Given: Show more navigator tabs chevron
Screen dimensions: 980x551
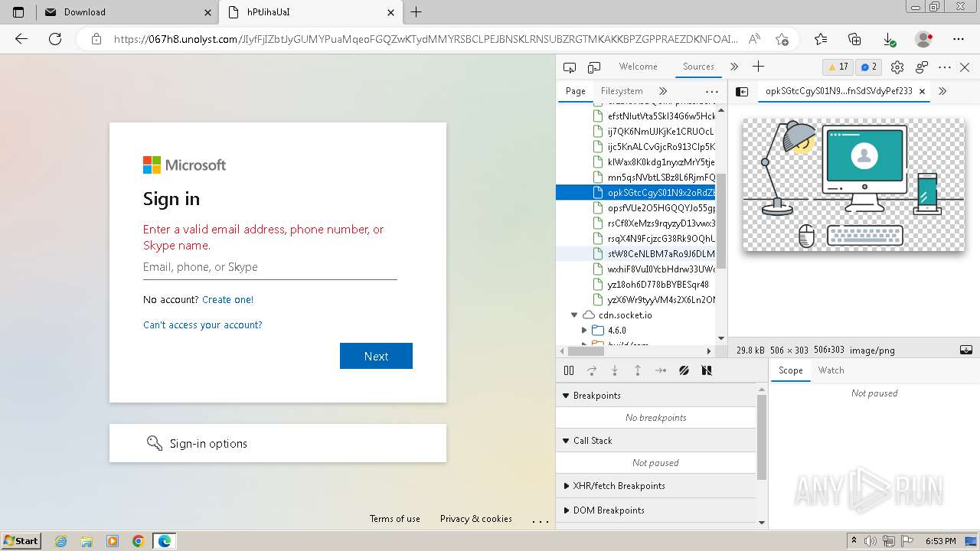Looking at the screenshot, I should coord(663,91).
